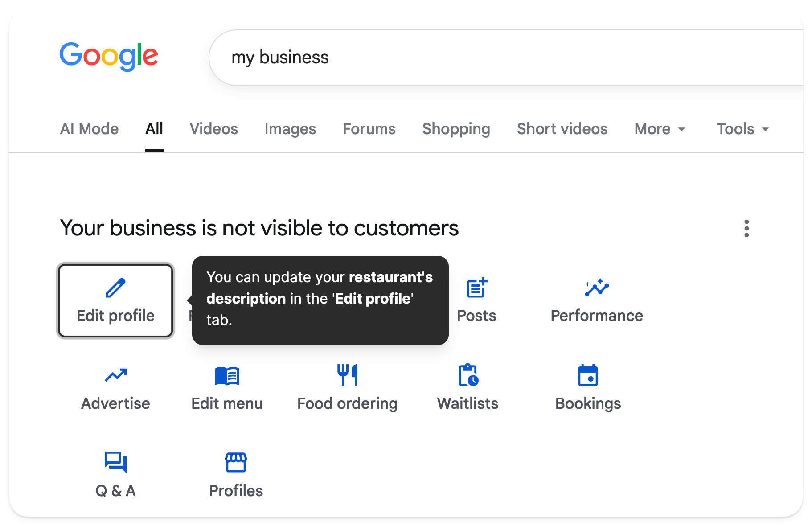This screenshot has width=812, height=526.
Task: Expand the Tools dropdown
Action: pyautogui.click(x=743, y=129)
